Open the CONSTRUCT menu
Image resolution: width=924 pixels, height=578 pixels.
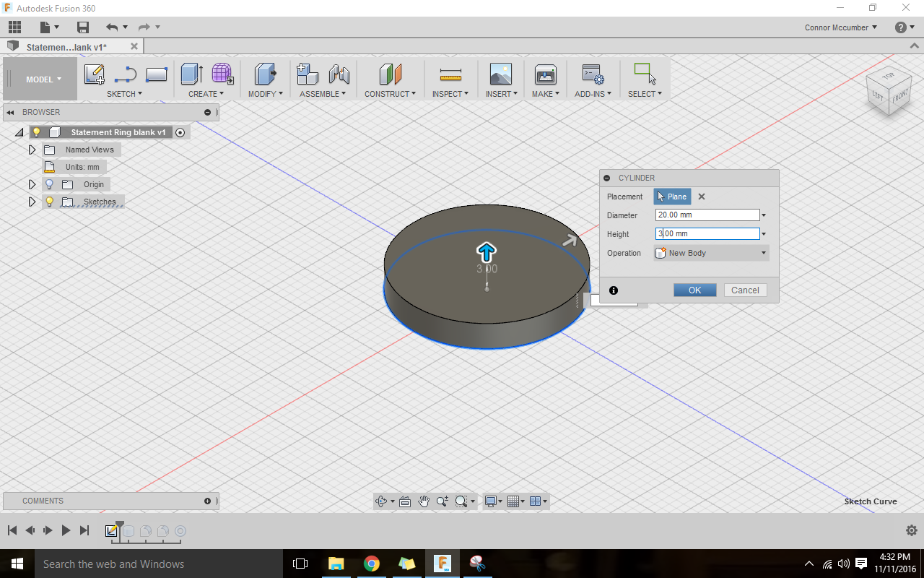pyautogui.click(x=390, y=94)
